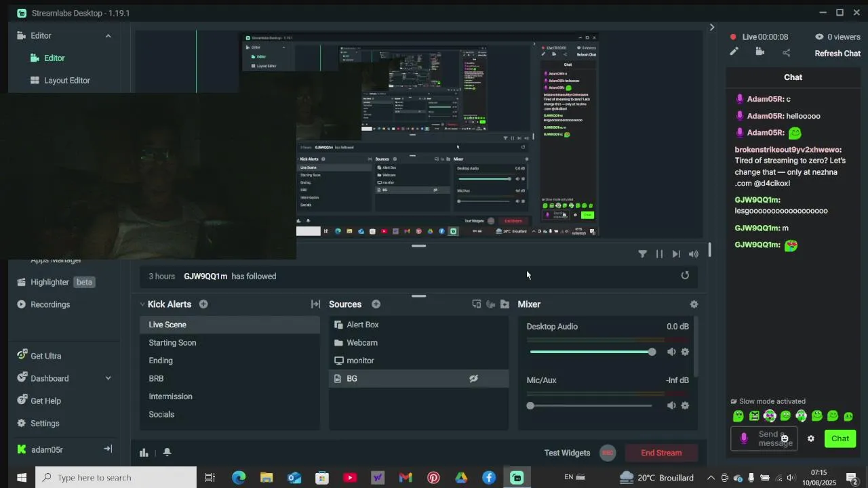The height and width of the screenshot is (488, 868).
Task: Open Task View on the taskbar
Action: click(210, 478)
